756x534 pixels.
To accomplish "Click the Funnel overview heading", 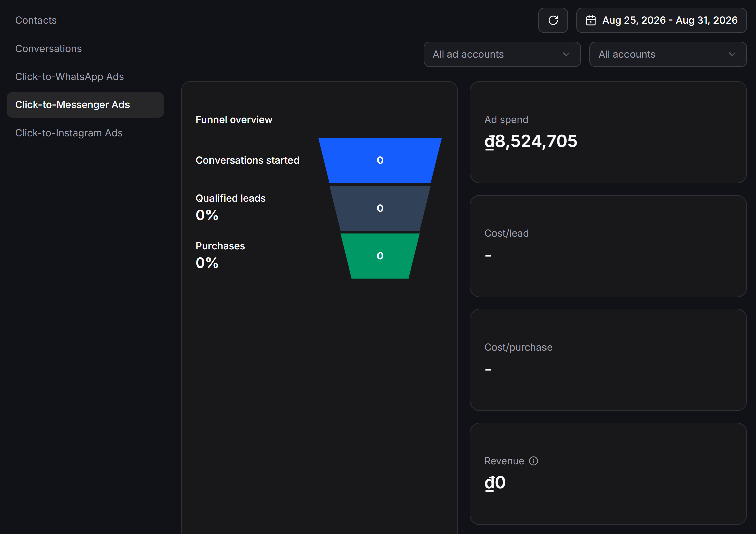I will (x=234, y=120).
